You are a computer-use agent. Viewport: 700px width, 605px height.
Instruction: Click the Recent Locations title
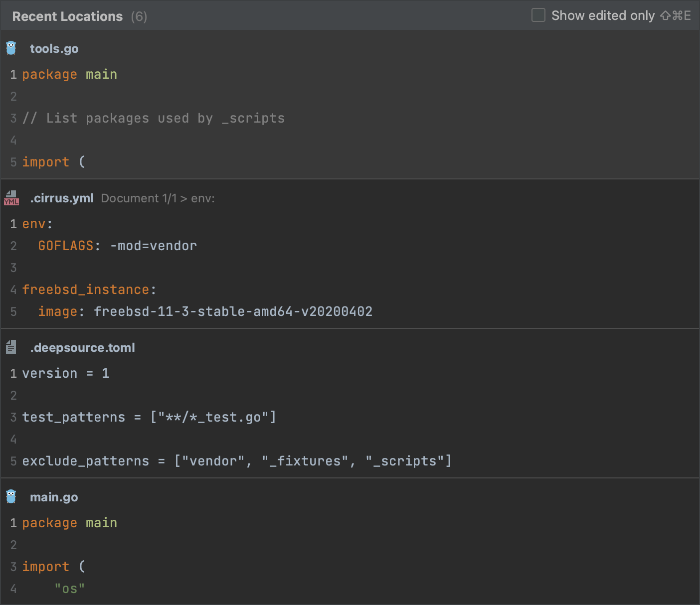[67, 16]
